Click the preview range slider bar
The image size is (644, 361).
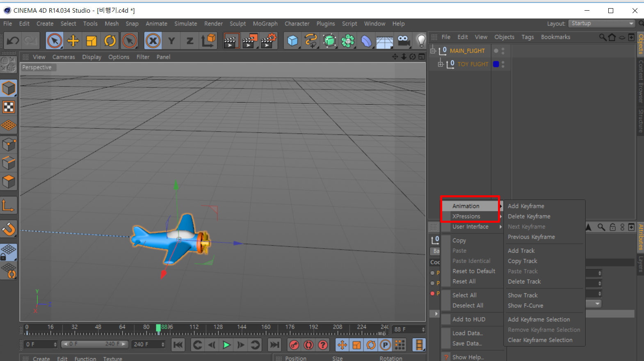pos(95,344)
